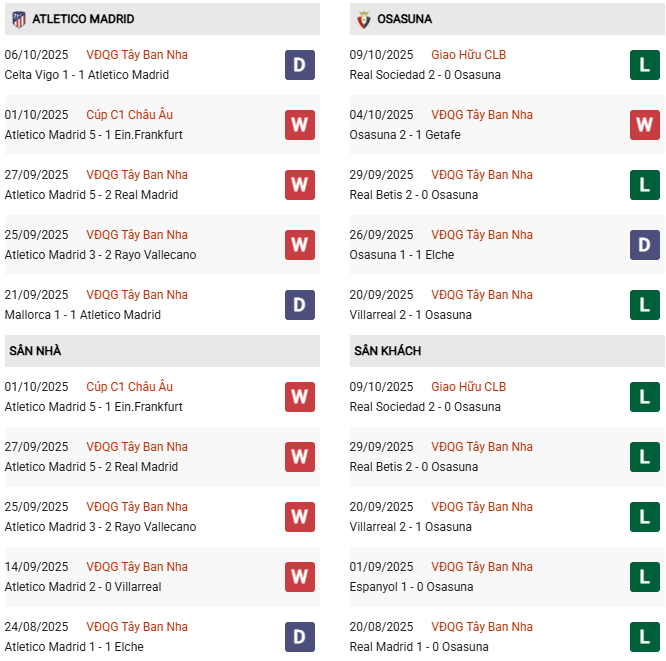Click draw badge for Atletico Madrid 1-1 Elche
This screenshot has width=666, height=661.
pos(299,637)
